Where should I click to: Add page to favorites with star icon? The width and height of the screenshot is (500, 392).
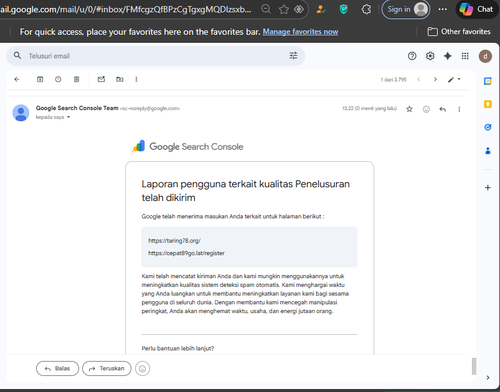[284, 9]
